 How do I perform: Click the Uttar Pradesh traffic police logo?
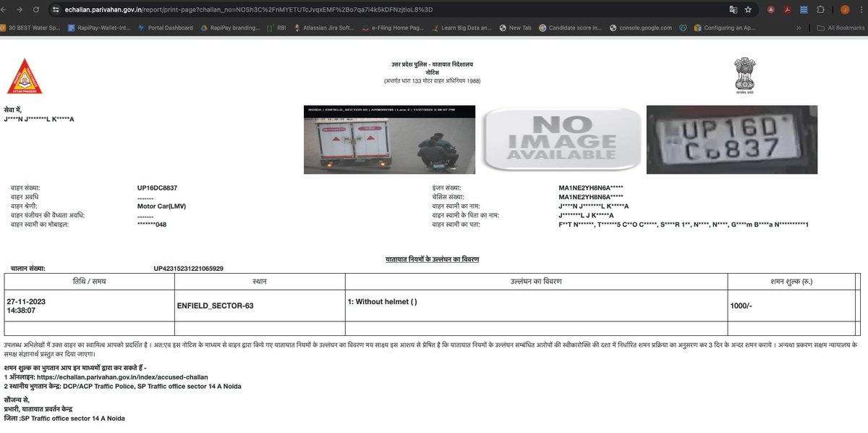[x=25, y=76]
